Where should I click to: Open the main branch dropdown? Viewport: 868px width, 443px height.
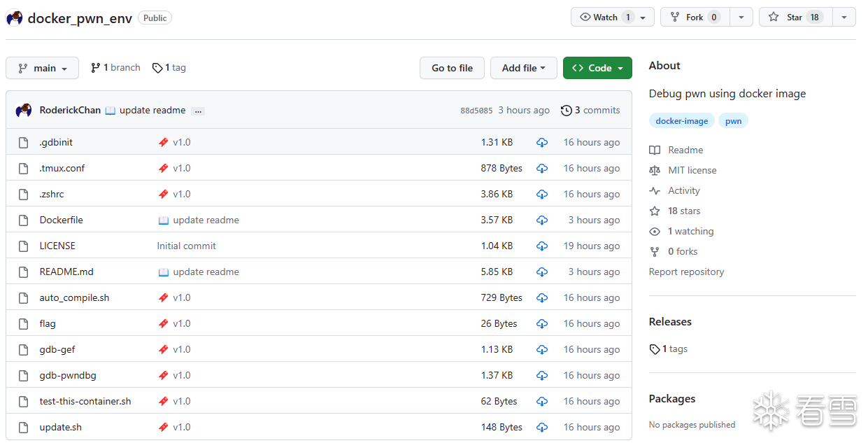pyautogui.click(x=43, y=68)
